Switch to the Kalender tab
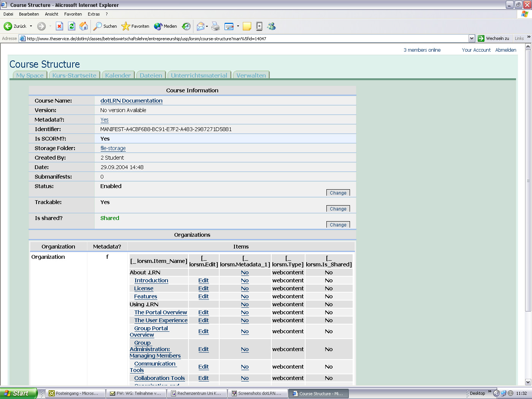 point(118,75)
